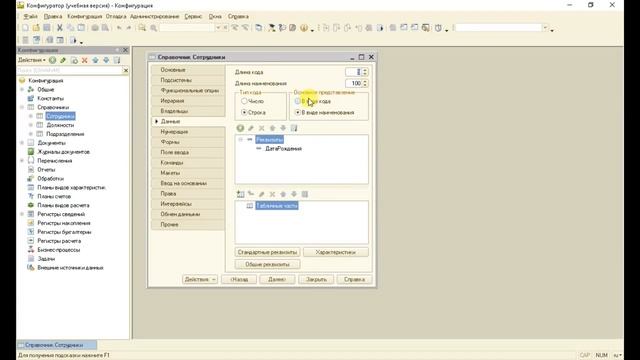Open the Конфигурация menu
This screenshot has width=640, height=360.
(84, 16)
